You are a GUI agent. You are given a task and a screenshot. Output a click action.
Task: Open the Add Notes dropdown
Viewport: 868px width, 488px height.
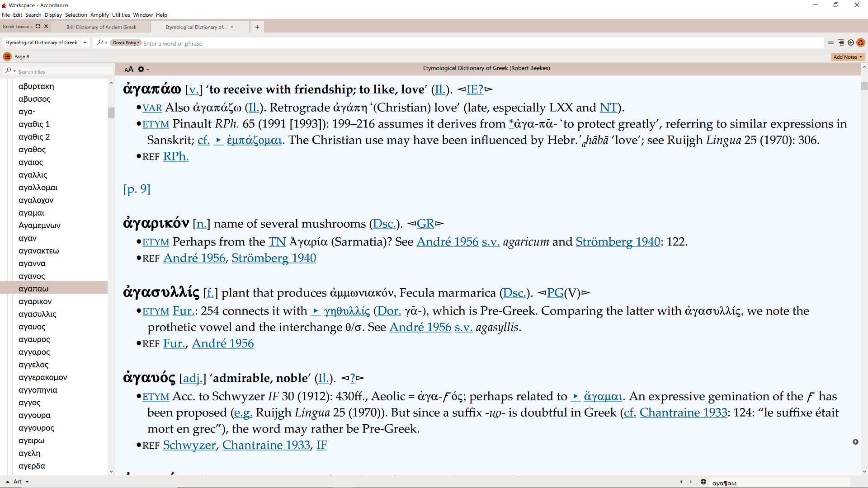pyautogui.click(x=848, y=57)
